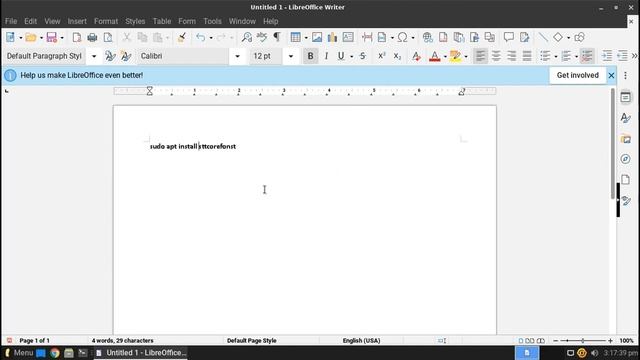Screen dimensions: 640x360
Task: Open the font color dropdown arrow
Action: pos(445,57)
